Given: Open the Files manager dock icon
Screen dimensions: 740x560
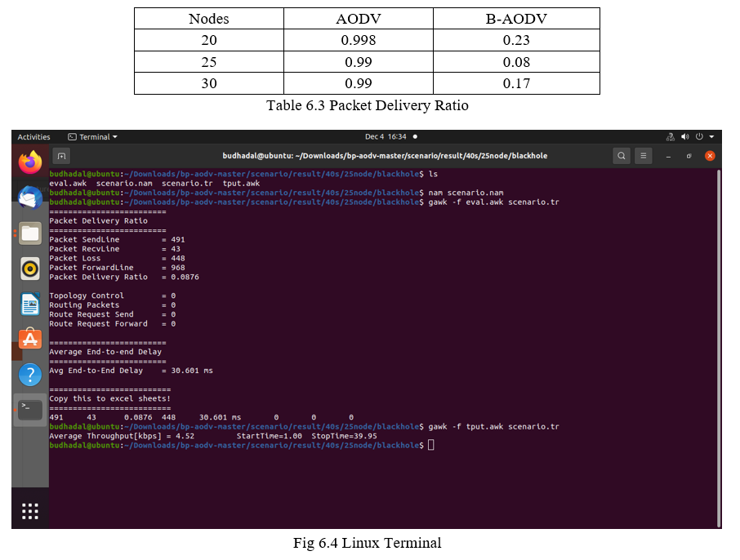Looking at the screenshot, I should (x=30, y=233).
